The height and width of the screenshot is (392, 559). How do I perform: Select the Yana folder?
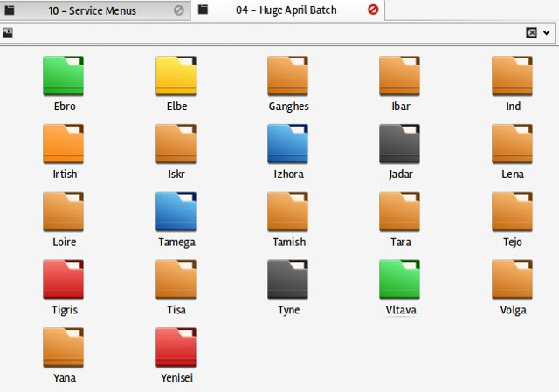pos(64,348)
